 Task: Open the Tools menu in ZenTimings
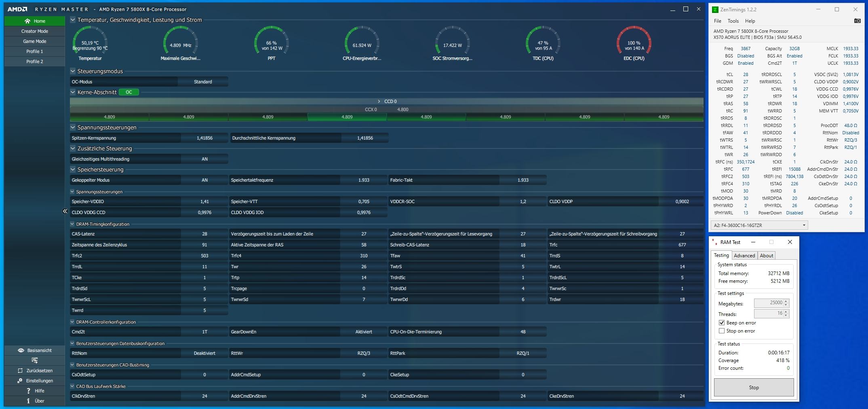click(x=733, y=21)
